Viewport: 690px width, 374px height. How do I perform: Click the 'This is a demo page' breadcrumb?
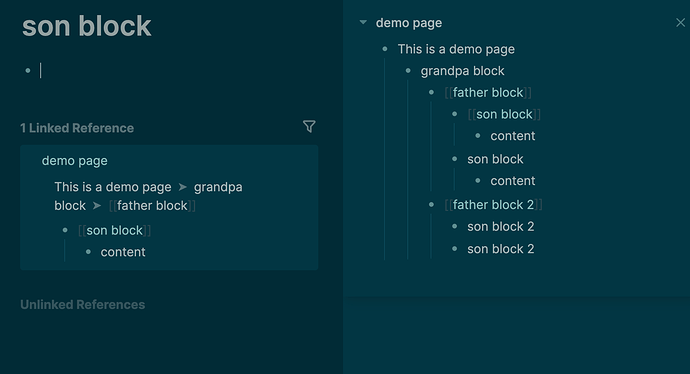tap(113, 187)
